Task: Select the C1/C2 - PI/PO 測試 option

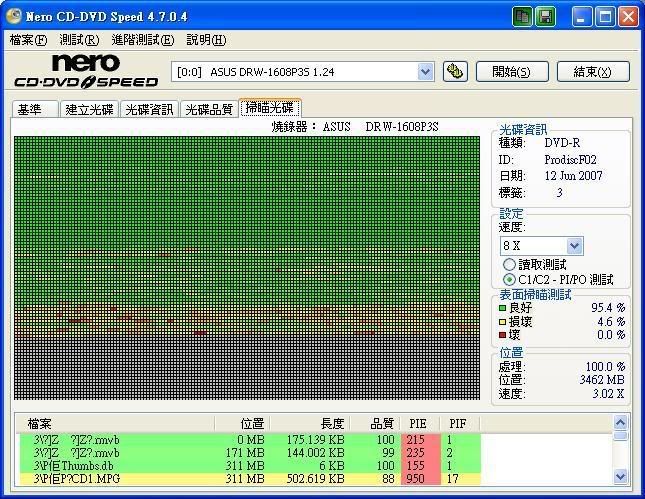Action: (x=510, y=280)
